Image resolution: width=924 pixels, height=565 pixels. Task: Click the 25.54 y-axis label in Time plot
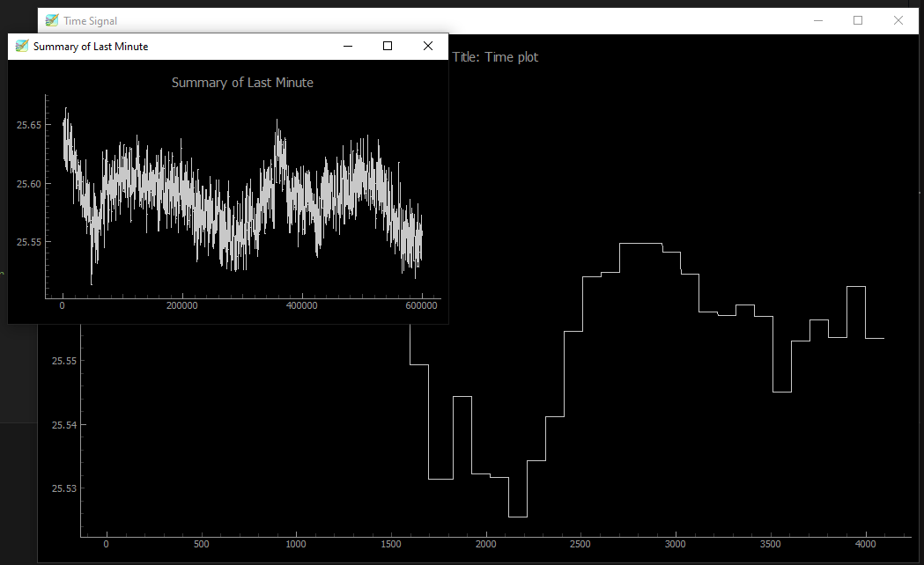(64, 425)
